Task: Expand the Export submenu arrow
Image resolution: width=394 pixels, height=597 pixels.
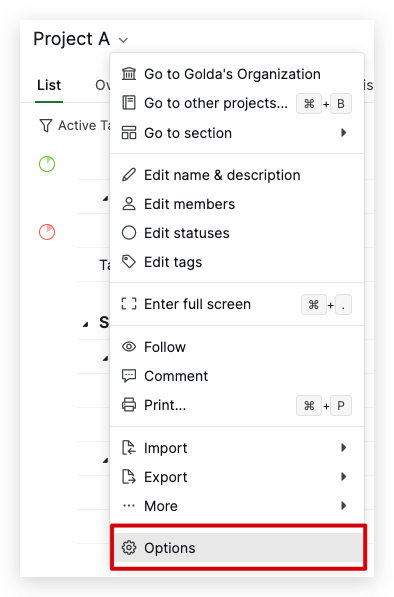Action: pos(343,476)
